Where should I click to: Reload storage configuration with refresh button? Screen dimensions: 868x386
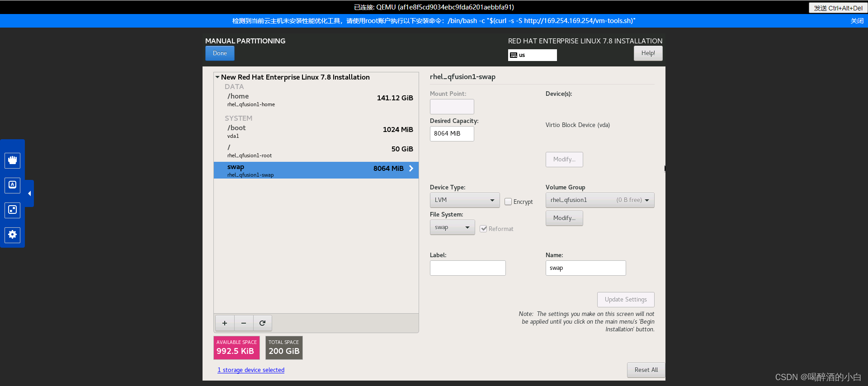click(263, 323)
